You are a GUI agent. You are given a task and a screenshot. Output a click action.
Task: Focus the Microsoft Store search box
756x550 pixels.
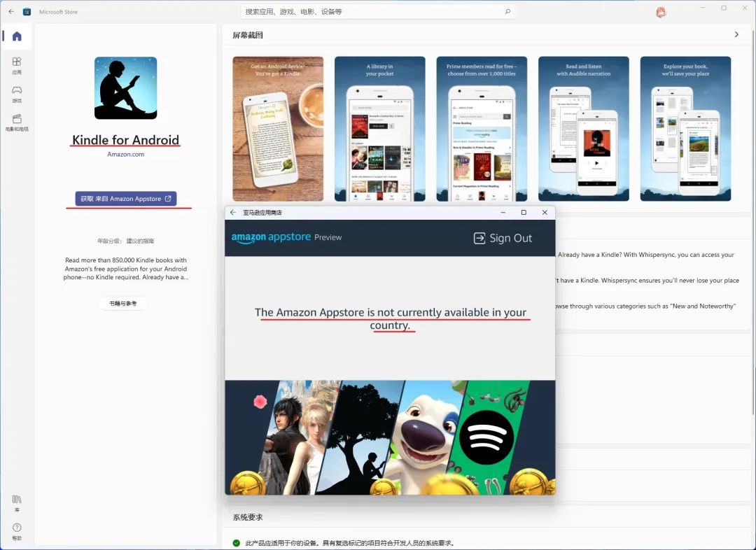tap(378, 12)
